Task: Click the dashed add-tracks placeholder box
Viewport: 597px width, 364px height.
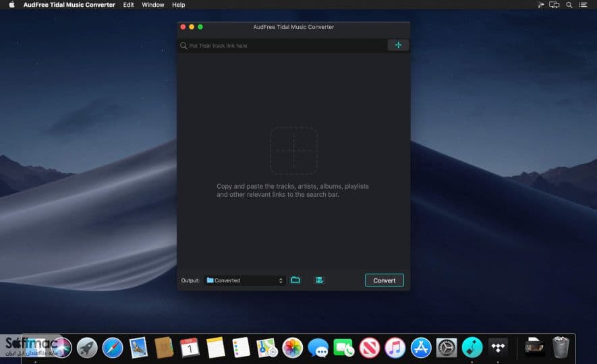Action: pos(293,150)
